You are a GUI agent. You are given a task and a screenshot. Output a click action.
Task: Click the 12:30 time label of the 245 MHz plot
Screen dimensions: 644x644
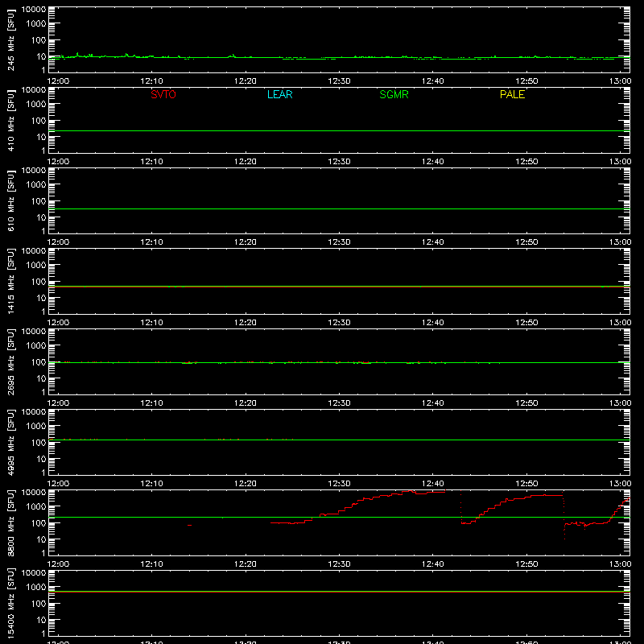pyautogui.click(x=339, y=81)
